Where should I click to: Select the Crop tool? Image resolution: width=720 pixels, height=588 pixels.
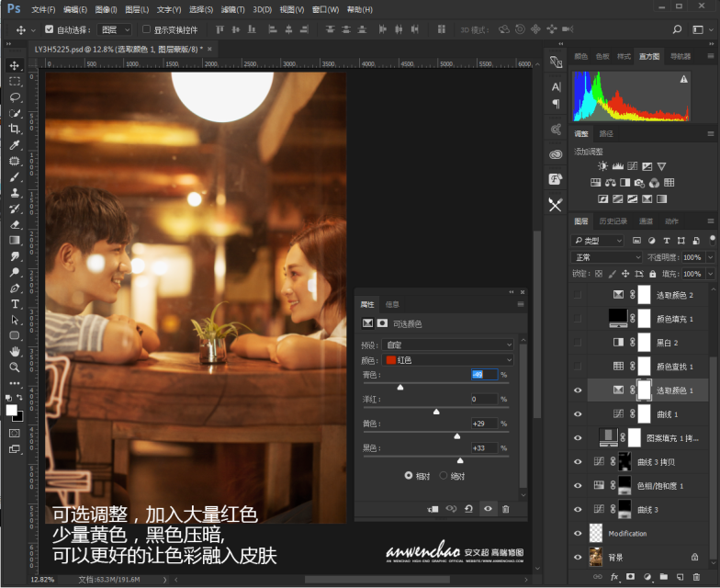tap(15, 129)
